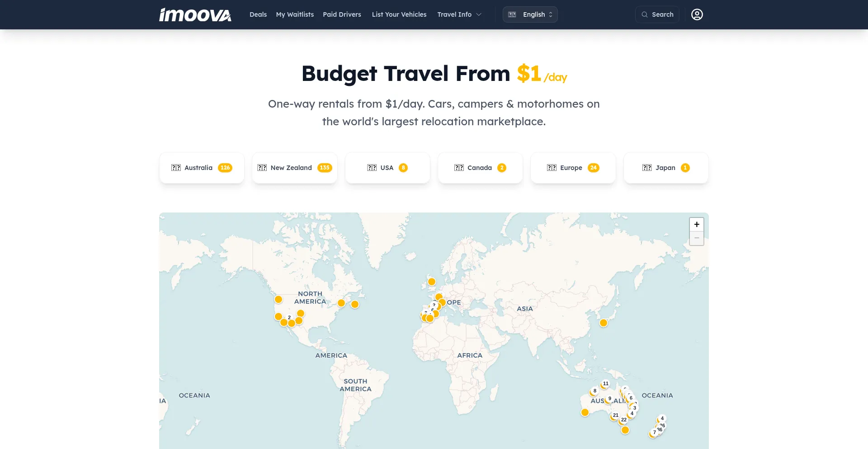This screenshot has height=449, width=868.
Task: Select cluster marker 22 in southeast Australia
Action: 623,420
